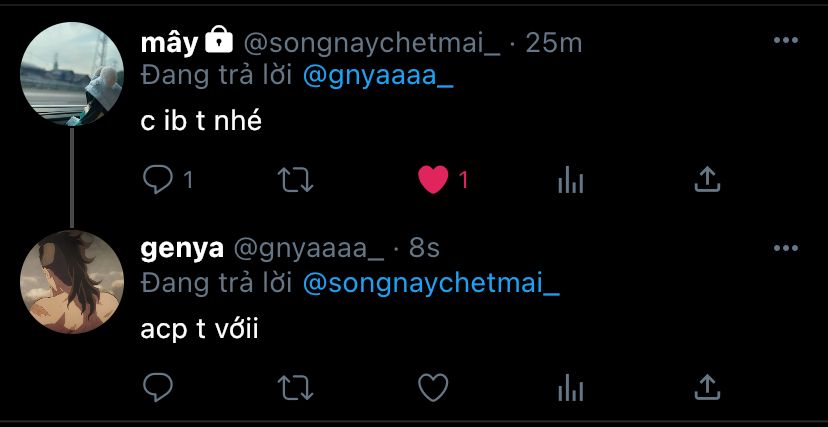Click the @gnyaaaa_ mention link in mây's reply
This screenshot has height=427, width=828.
tap(377, 77)
